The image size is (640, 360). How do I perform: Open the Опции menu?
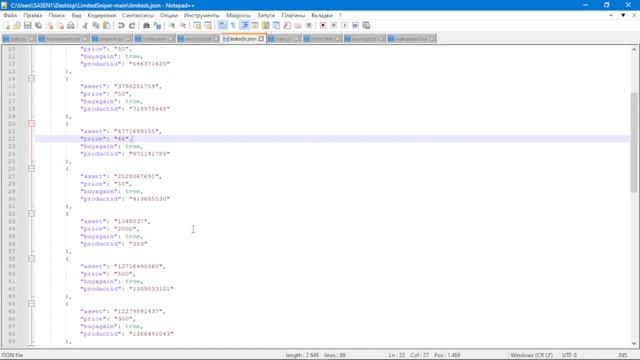coord(169,15)
